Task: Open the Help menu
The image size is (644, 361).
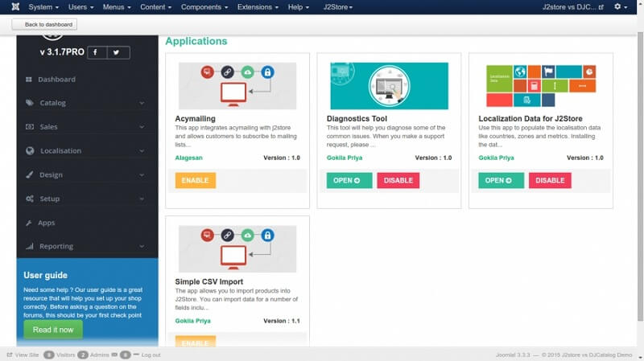Action: [x=298, y=7]
